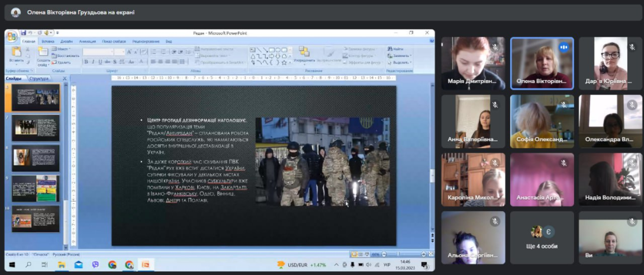Open the Mail app from the taskbar
The height and width of the screenshot is (275, 644).
79,265
